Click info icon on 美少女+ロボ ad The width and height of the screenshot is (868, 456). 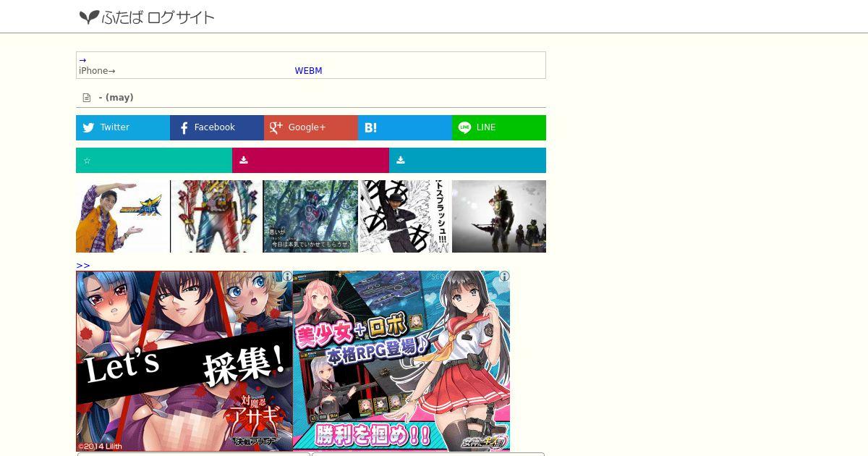click(x=504, y=276)
